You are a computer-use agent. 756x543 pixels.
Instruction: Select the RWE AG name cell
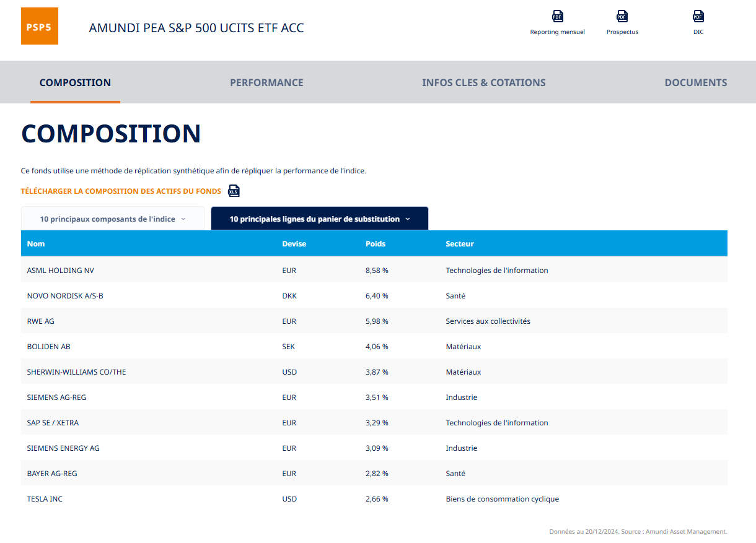[41, 321]
